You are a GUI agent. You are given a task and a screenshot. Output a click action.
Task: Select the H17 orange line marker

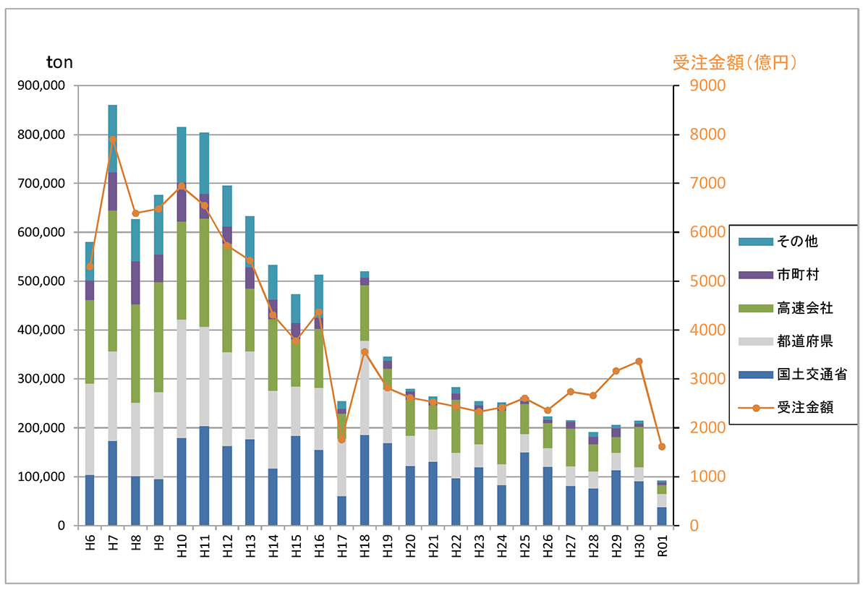pos(341,440)
